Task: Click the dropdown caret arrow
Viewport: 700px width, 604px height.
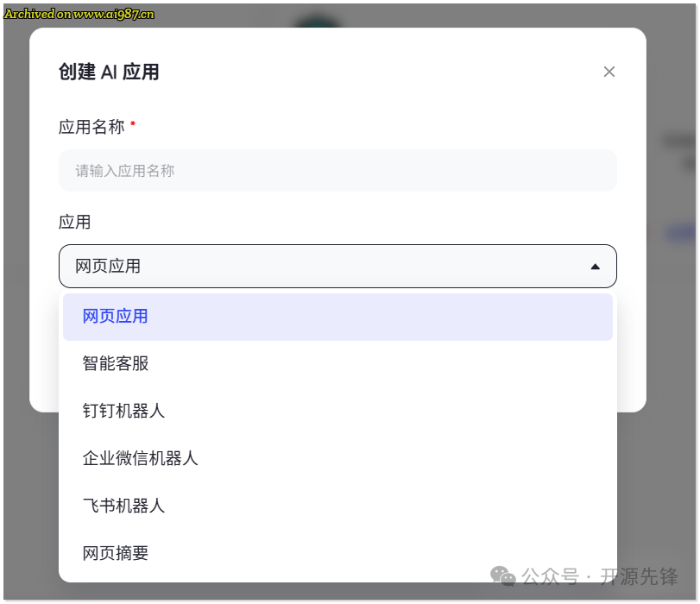Action: 595,267
